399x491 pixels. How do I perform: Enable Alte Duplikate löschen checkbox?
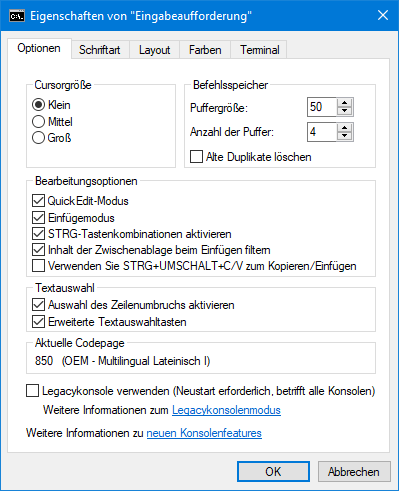[x=196, y=157]
